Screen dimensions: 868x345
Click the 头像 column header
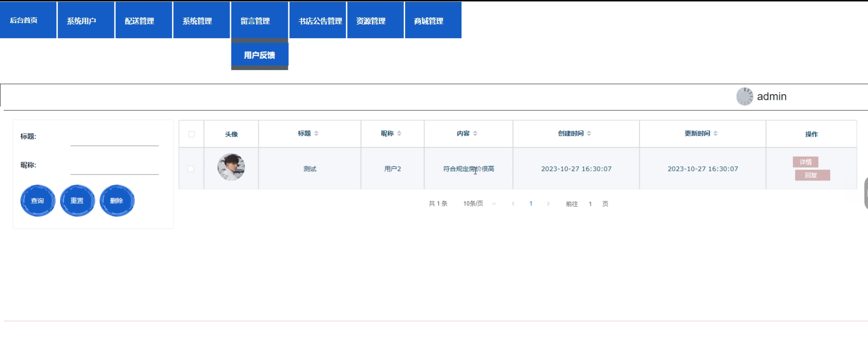click(x=231, y=134)
